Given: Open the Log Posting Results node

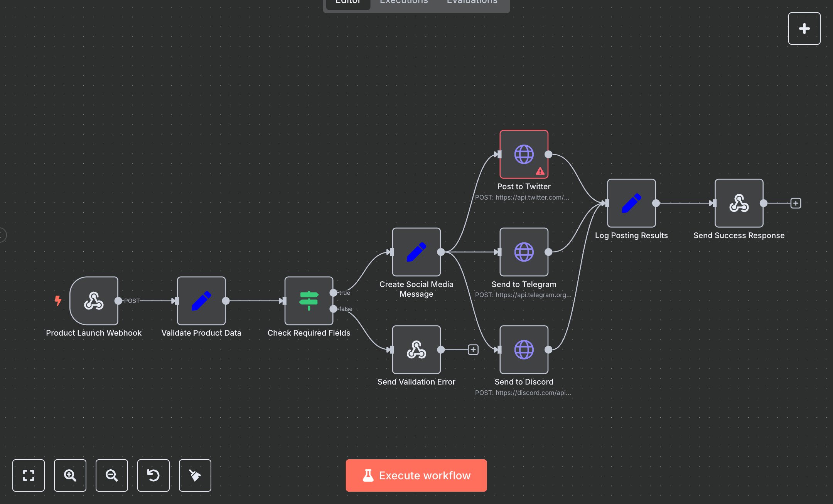Looking at the screenshot, I should 631,203.
